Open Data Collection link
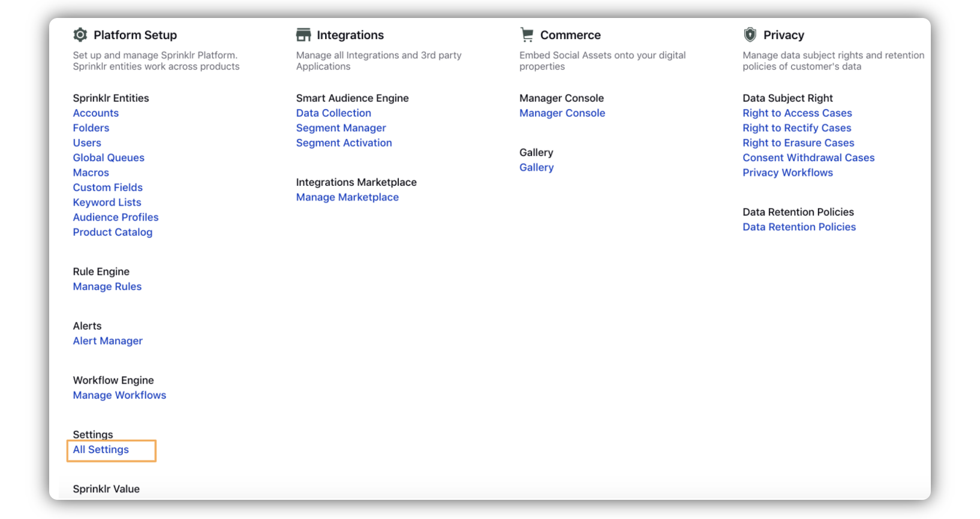The height and width of the screenshot is (519, 980). point(333,113)
